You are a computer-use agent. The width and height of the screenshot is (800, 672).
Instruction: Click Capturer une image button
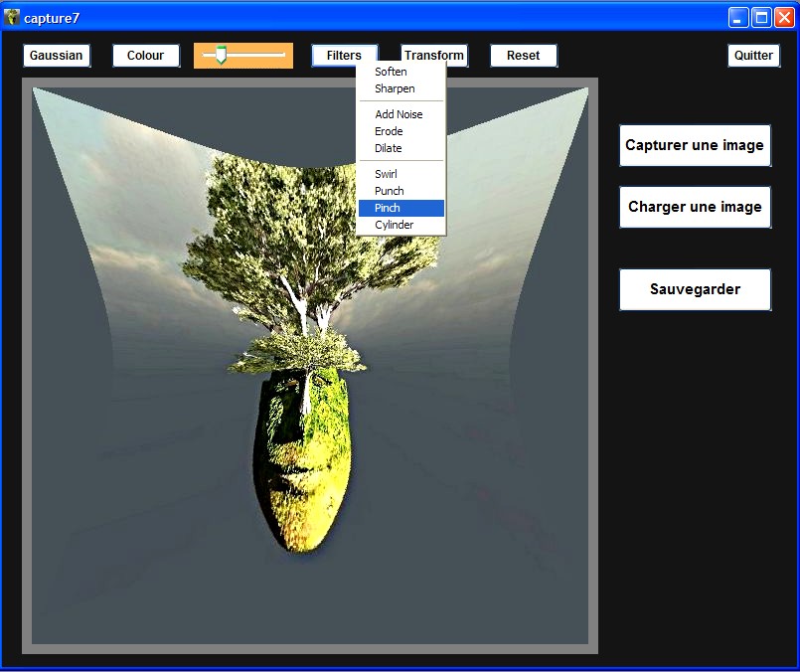point(695,145)
